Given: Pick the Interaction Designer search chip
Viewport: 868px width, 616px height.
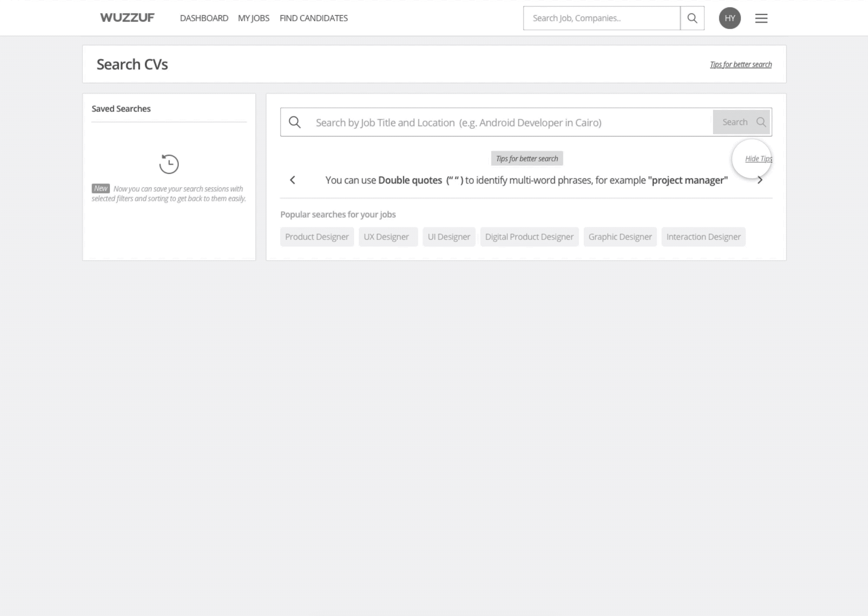Looking at the screenshot, I should (703, 237).
